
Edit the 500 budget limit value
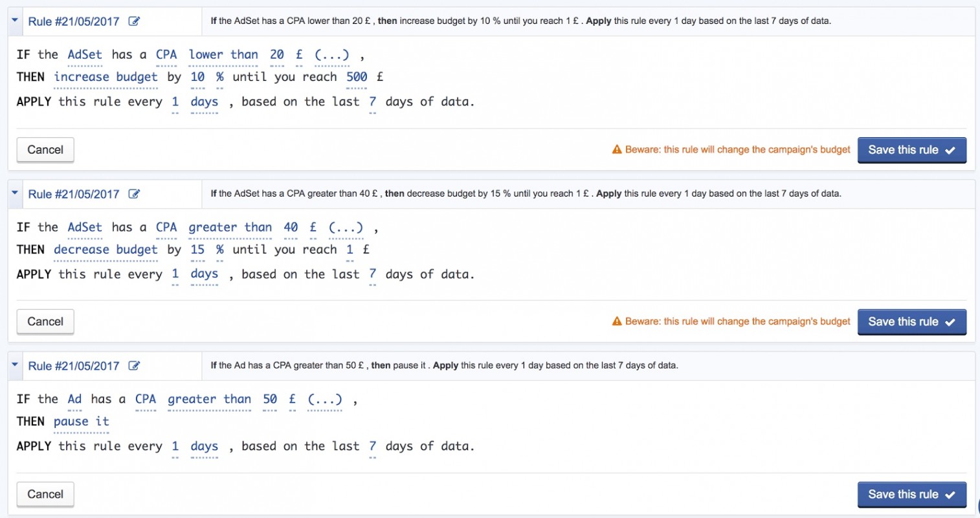(357, 78)
